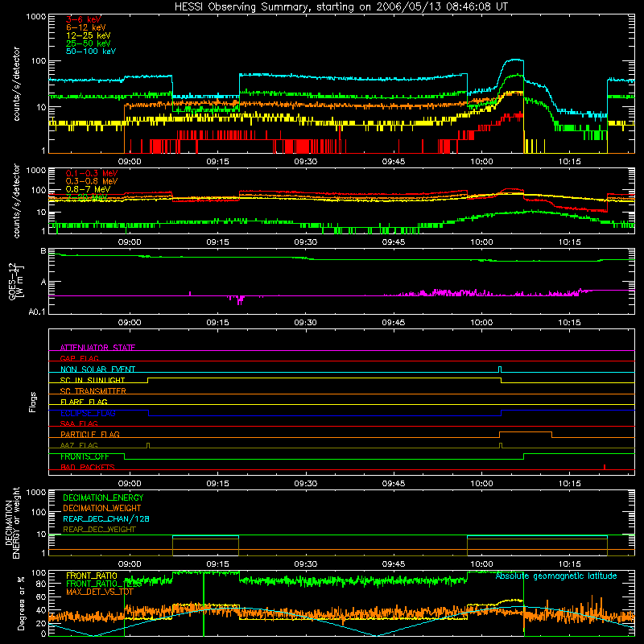Select the yellow FRONT_RATIO legend label
Image resolution: width=644 pixels, height=644 pixels.
[92, 576]
